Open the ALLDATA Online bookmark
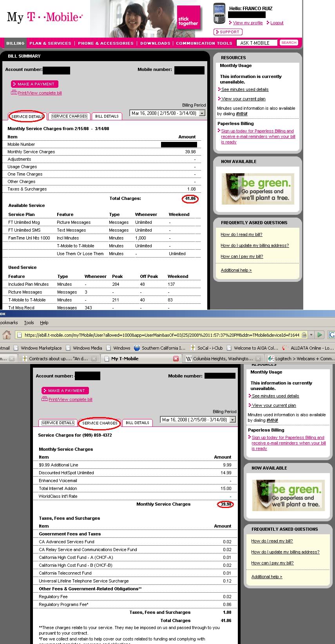This screenshot has height=644, width=335. click(x=308, y=348)
